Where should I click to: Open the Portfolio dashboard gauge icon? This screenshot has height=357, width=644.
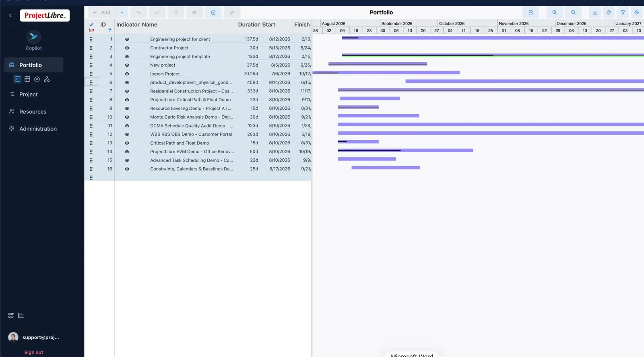tap(37, 79)
